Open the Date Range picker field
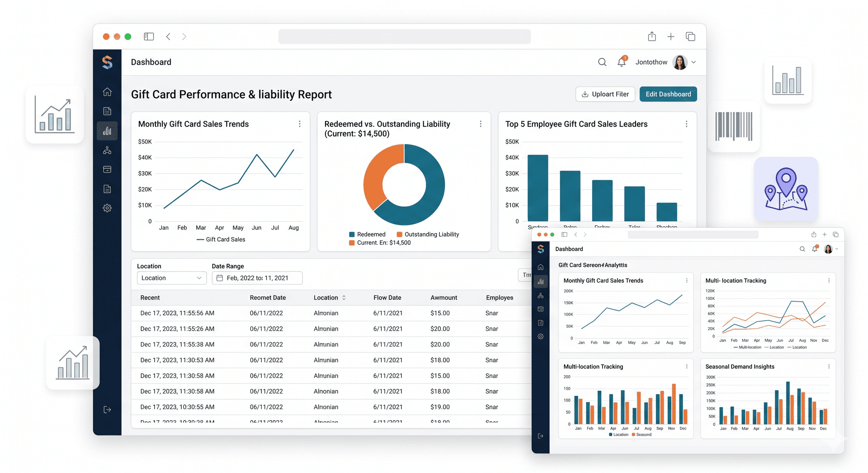The height and width of the screenshot is (473, 868). (257, 278)
